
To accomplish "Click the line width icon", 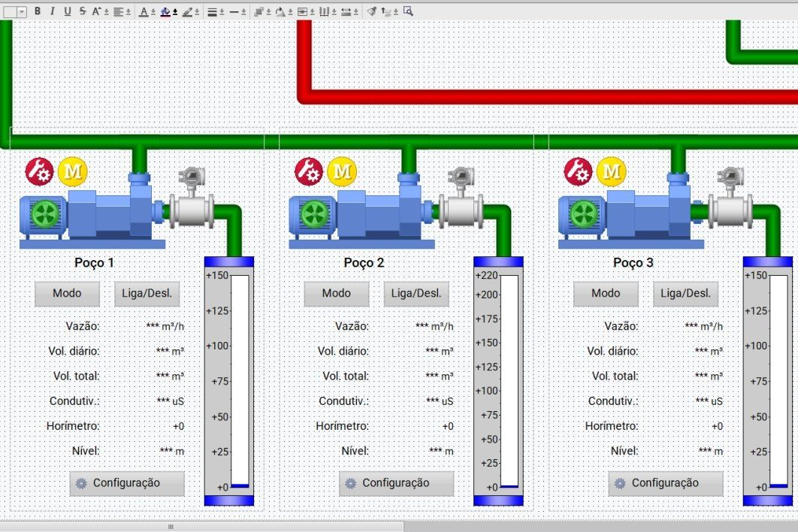I will (x=212, y=11).
